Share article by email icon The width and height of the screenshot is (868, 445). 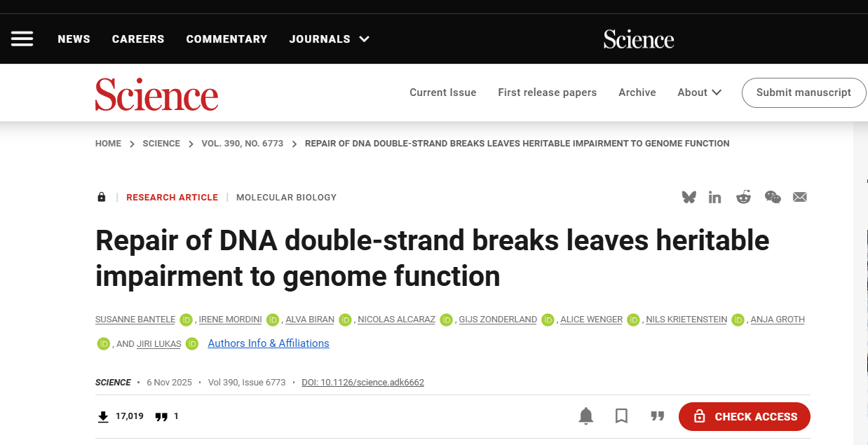799,197
